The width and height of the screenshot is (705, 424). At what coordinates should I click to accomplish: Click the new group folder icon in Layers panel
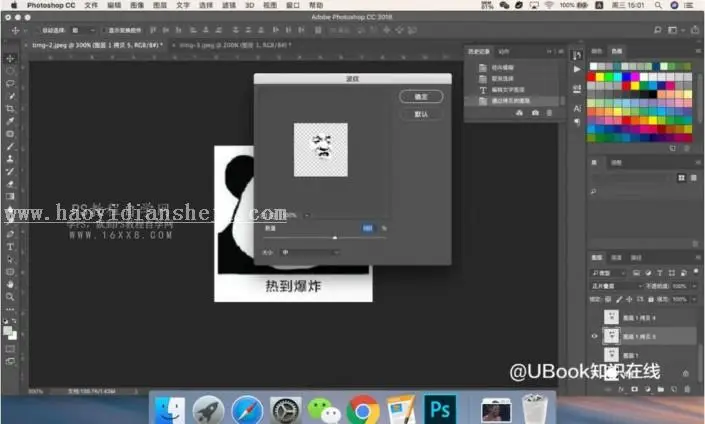[x=660, y=389]
